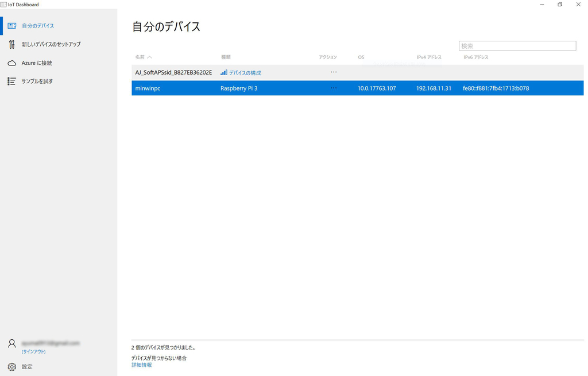The image size is (588, 376).
Task: Click デバイスの構成 link
Action: click(245, 73)
